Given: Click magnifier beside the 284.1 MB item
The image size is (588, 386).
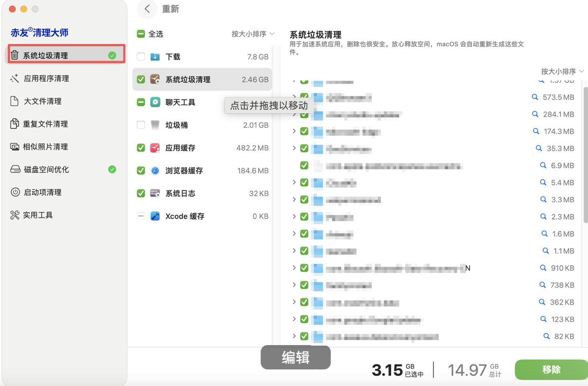Looking at the screenshot, I should (x=535, y=114).
